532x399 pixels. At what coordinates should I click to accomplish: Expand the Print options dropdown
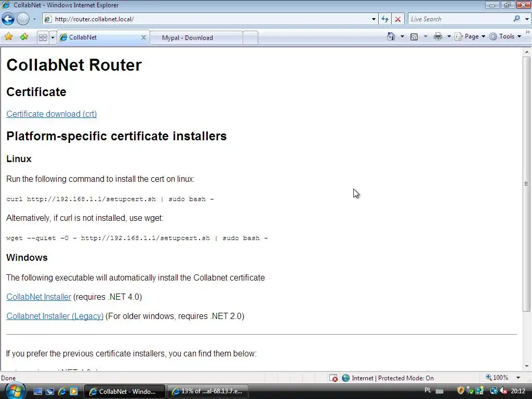tap(449, 36)
